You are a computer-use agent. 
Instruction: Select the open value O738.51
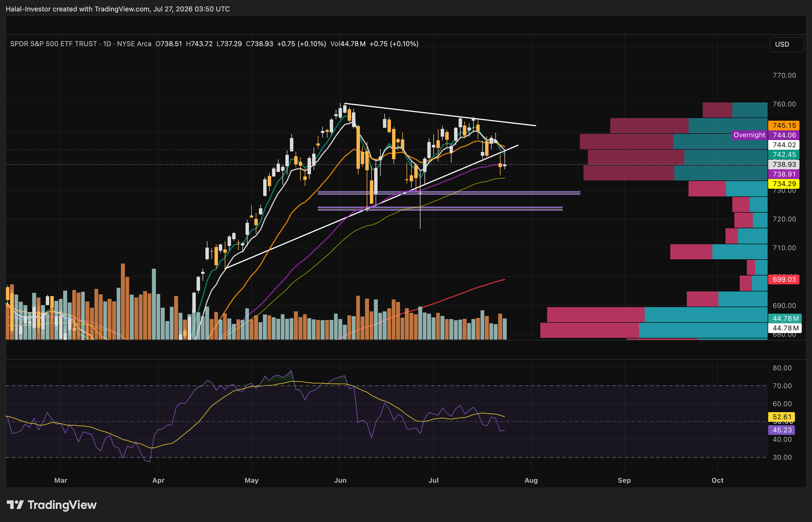[x=169, y=44]
